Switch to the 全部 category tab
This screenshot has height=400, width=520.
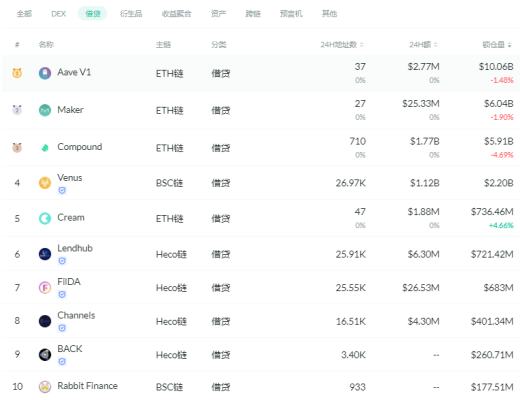(x=24, y=13)
